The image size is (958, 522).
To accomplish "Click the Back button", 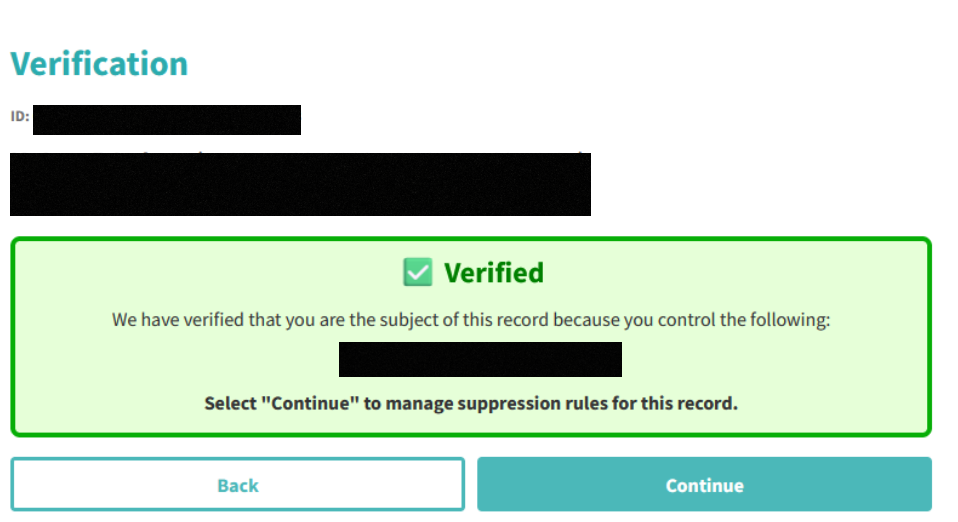I will point(237,485).
